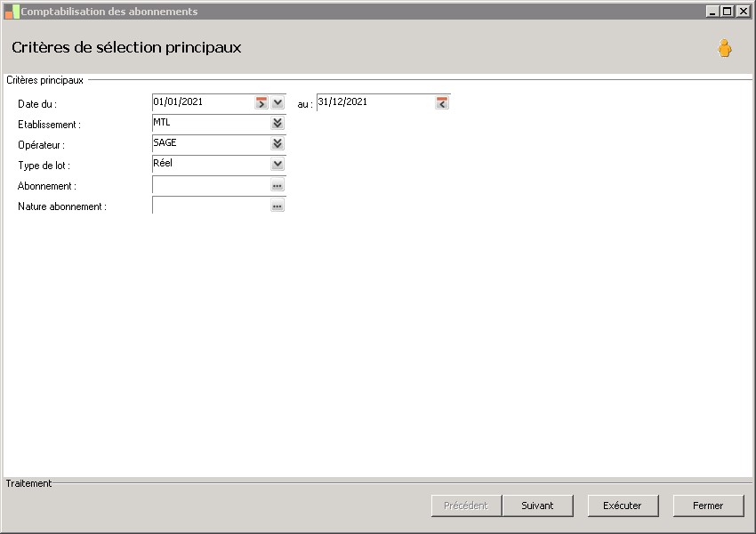756x534 pixels.
Task: Open the Type de lot dropdown
Action: click(x=277, y=164)
